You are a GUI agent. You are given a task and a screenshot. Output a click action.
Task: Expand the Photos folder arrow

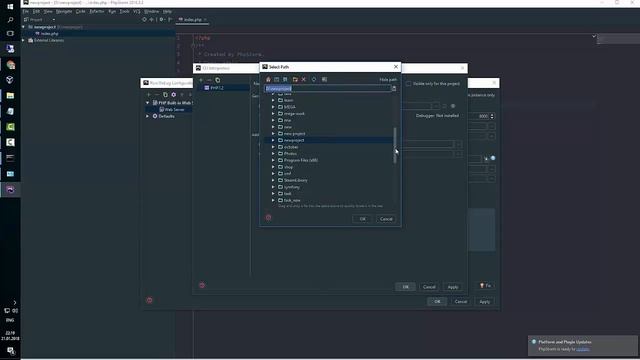[273, 153]
